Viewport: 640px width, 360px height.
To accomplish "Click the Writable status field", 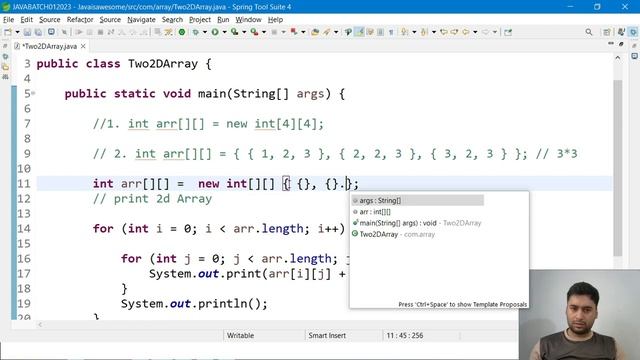I will click(240, 336).
